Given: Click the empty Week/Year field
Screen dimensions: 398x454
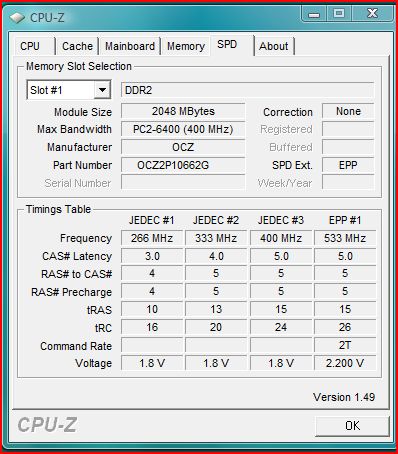Looking at the screenshot, I should pos(348,183).
